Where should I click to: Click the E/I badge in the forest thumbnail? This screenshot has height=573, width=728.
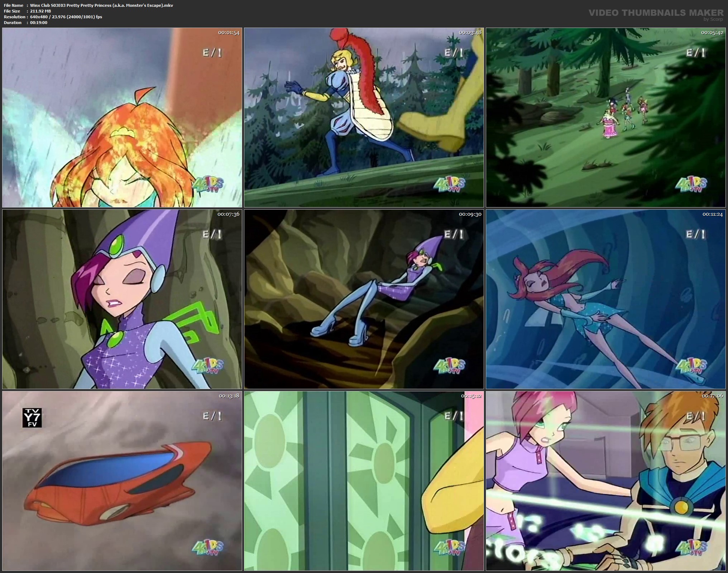coord(695,53)
